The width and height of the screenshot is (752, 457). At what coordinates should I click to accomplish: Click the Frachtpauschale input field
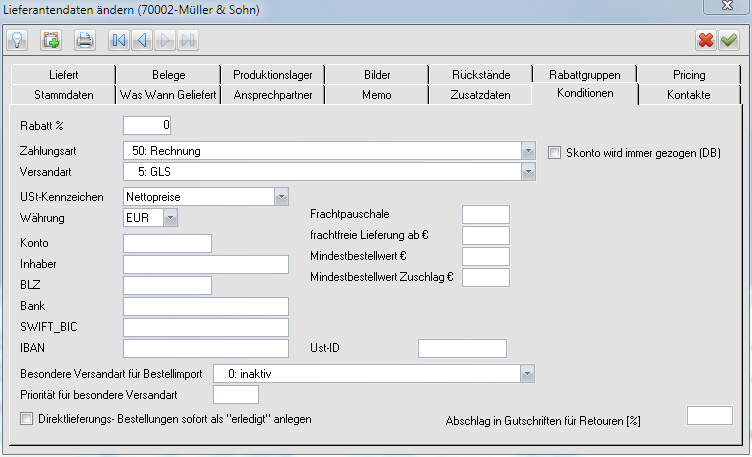485,214
